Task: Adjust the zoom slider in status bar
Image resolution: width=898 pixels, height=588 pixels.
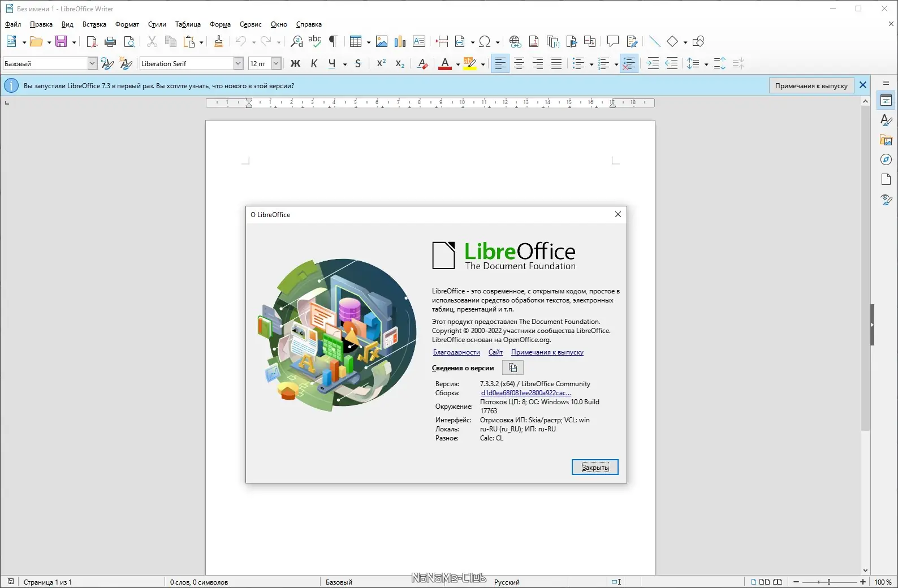Action: [829, 582]
